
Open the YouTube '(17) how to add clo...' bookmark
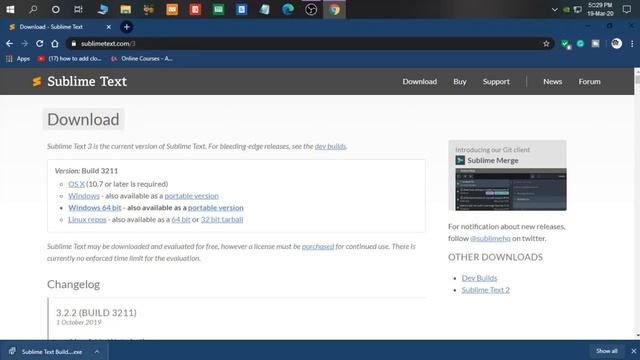69,59
